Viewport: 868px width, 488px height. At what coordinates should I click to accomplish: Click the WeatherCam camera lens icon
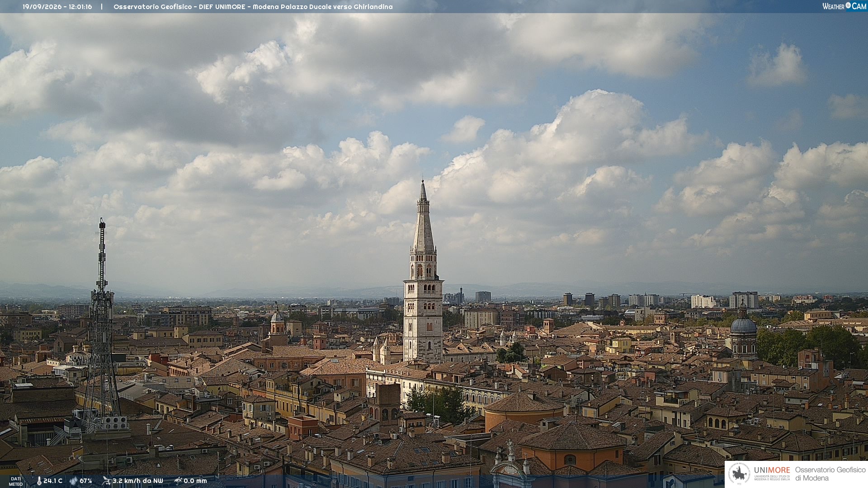(x=848, y=5)
